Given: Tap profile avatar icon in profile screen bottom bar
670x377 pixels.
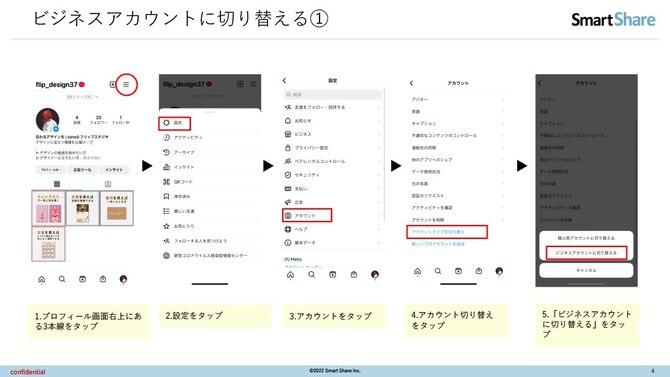Looking at the screenshot, I should pyautogui.click(x=123, y=279).
